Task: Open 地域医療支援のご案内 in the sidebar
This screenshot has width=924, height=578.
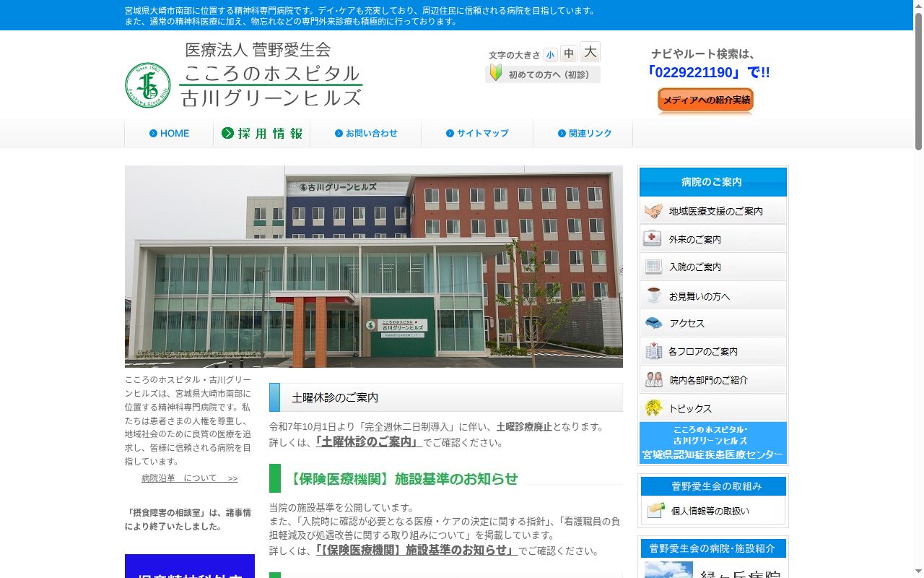Action: [x=713, y=211]
